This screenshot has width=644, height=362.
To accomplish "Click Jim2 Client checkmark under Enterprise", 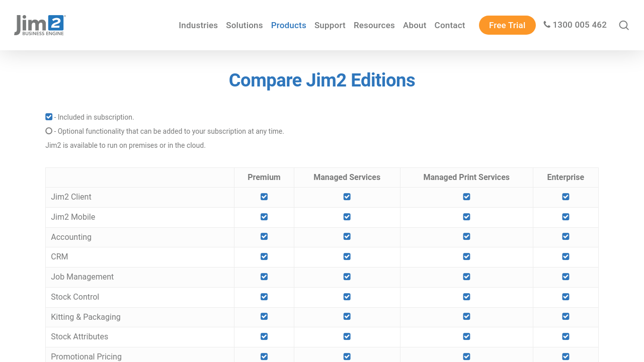I will click(x=566, y=197).
